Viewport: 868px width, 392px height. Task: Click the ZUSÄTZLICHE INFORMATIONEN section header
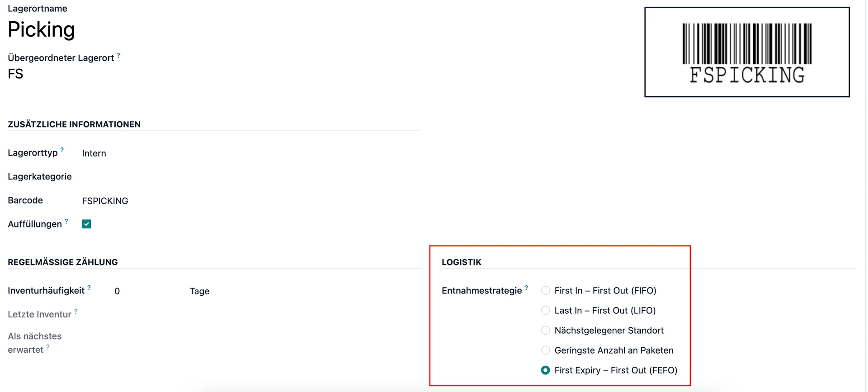point(74,124)
